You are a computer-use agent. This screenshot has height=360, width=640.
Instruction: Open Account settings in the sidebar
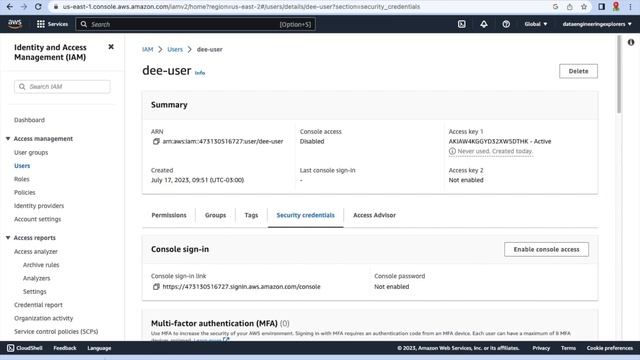coord(38,219)
